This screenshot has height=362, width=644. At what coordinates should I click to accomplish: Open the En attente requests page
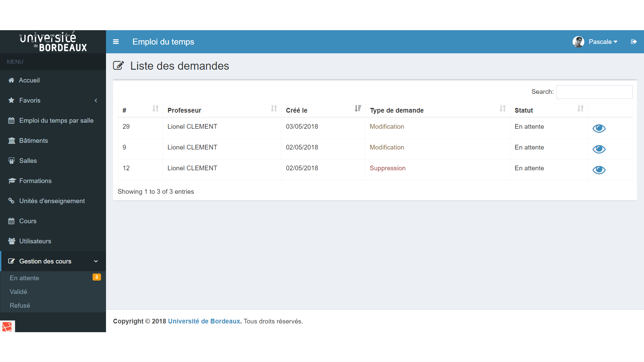pos(24,278)
